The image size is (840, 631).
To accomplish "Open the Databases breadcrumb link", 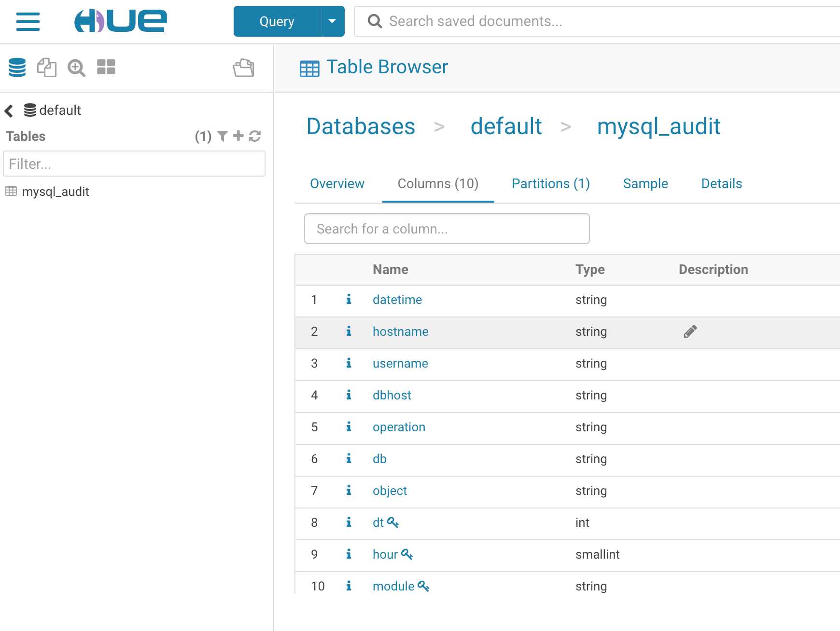I will [361, 126].
